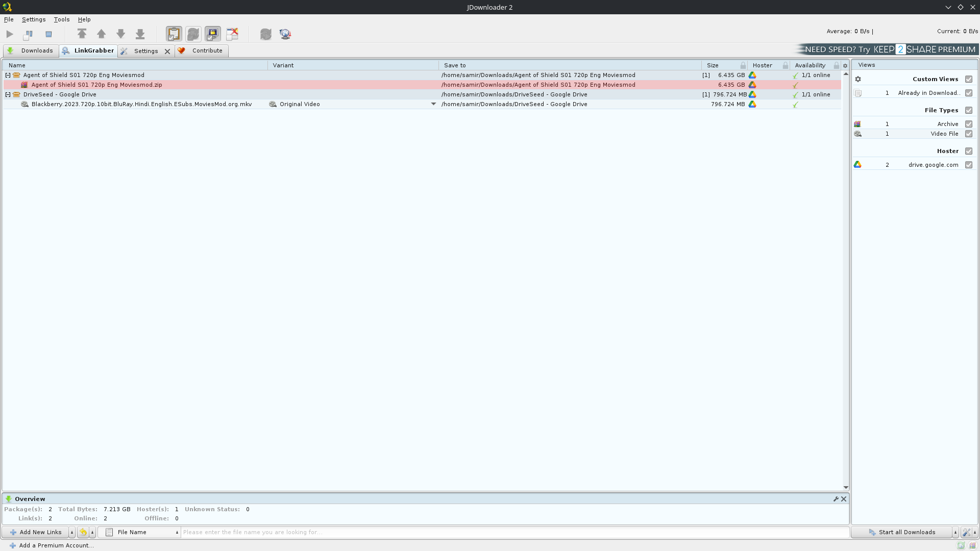Uncheck the Video File checkbox
The image size is (980, 551).
pyautogui.click(x=969, y=134)
